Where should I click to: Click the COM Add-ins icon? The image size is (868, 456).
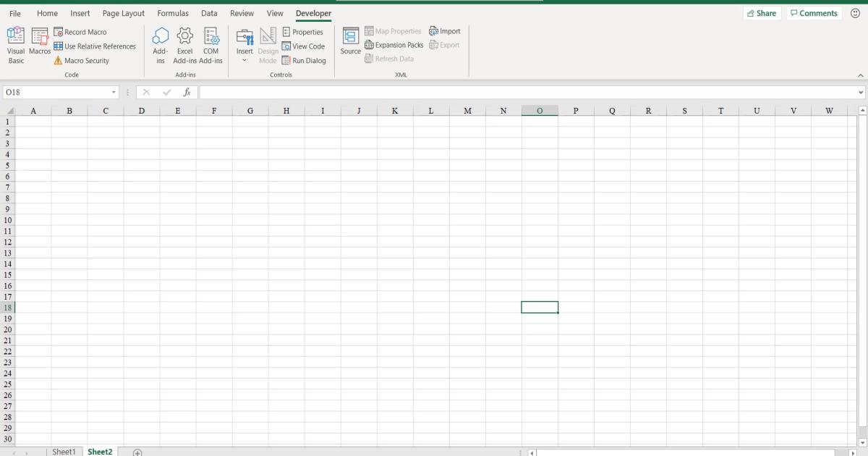(211, 43)
